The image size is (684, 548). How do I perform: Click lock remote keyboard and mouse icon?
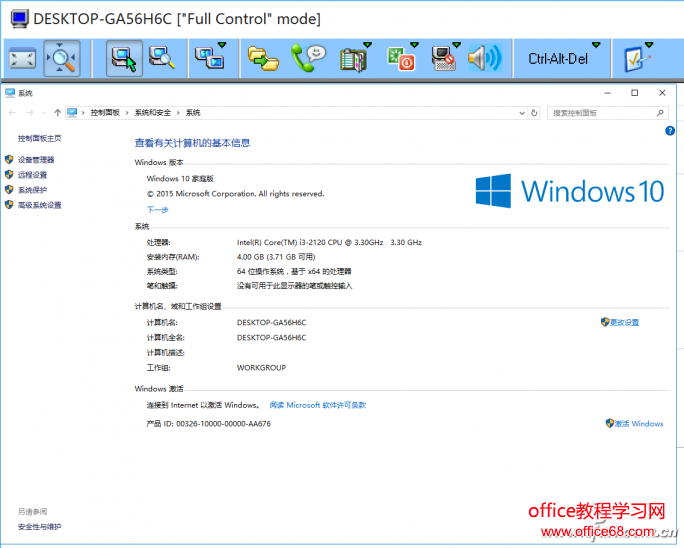443,59
